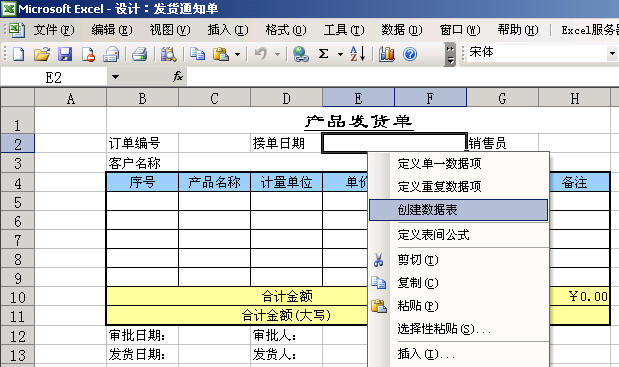Select 创建数据表 in context menu

coord(458,210)
